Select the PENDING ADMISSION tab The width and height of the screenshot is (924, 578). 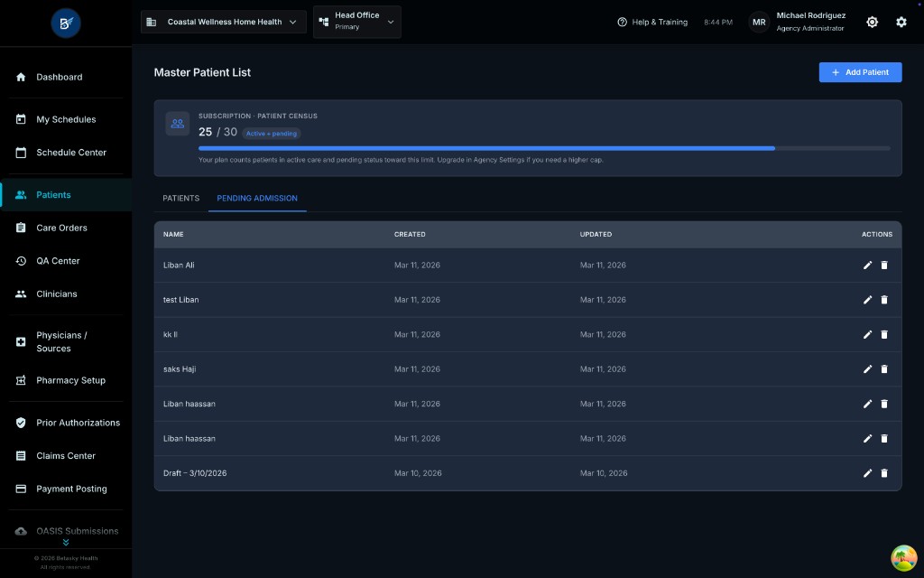click(x=257, y=198)
